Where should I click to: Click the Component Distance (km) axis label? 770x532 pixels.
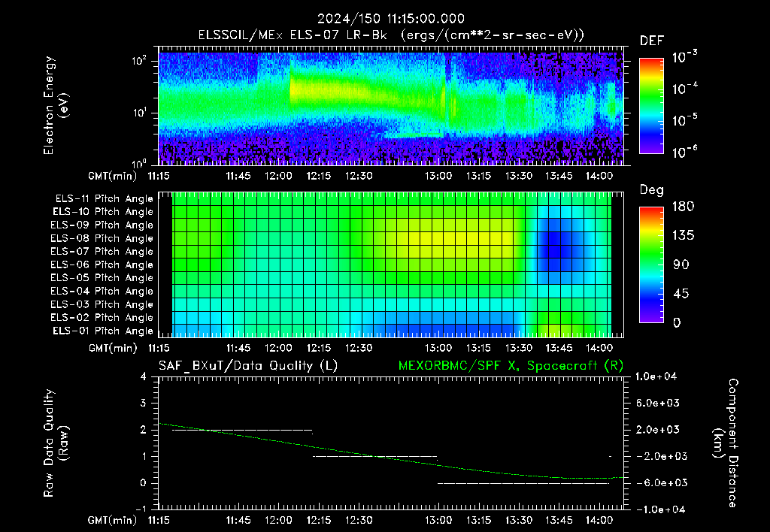(726, 443)
